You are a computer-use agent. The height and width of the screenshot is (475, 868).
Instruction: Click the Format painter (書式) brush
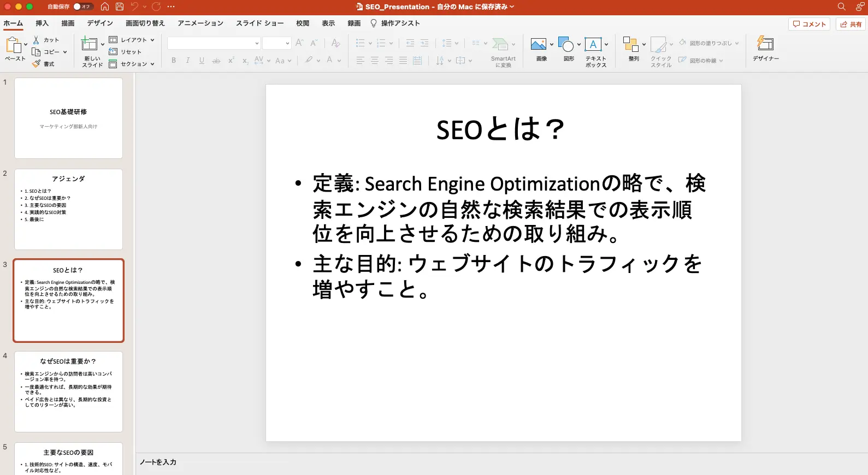[x=36, y=64]
